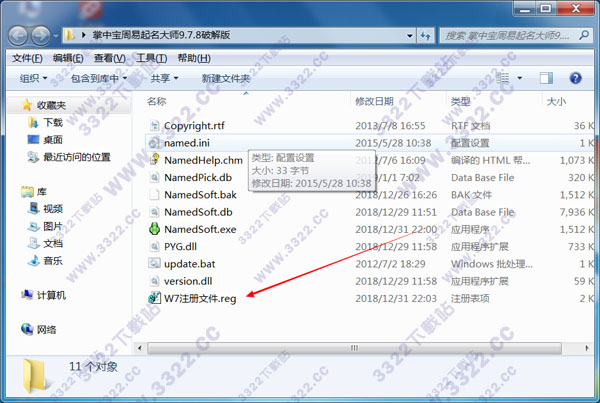Screen dimensions: 600x403
Task: Sort by the 修改日期 column header
Action: coord(374,101)
